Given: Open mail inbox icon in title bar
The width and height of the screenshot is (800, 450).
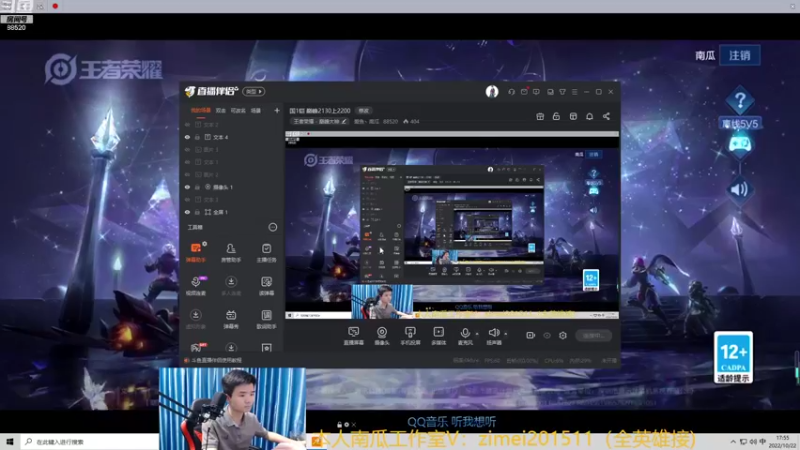Looking at the screenshot, I should point(524,92).
